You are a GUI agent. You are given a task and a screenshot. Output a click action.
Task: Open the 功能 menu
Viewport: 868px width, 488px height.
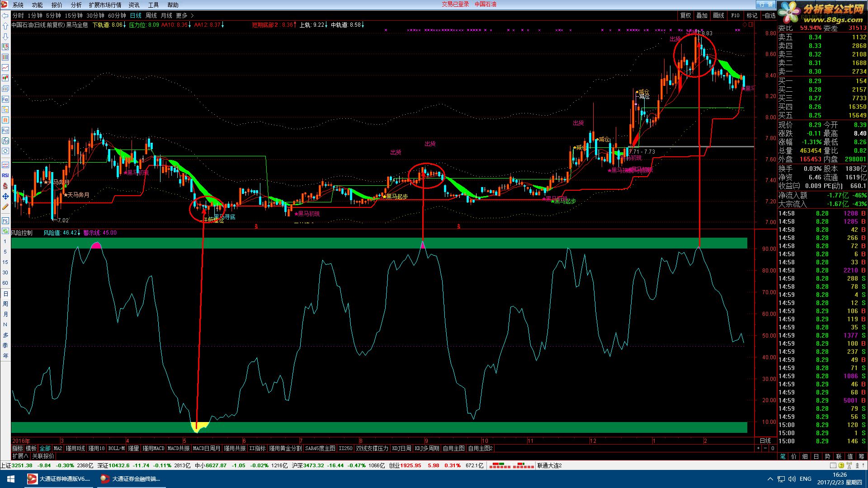tap(38, 5)
